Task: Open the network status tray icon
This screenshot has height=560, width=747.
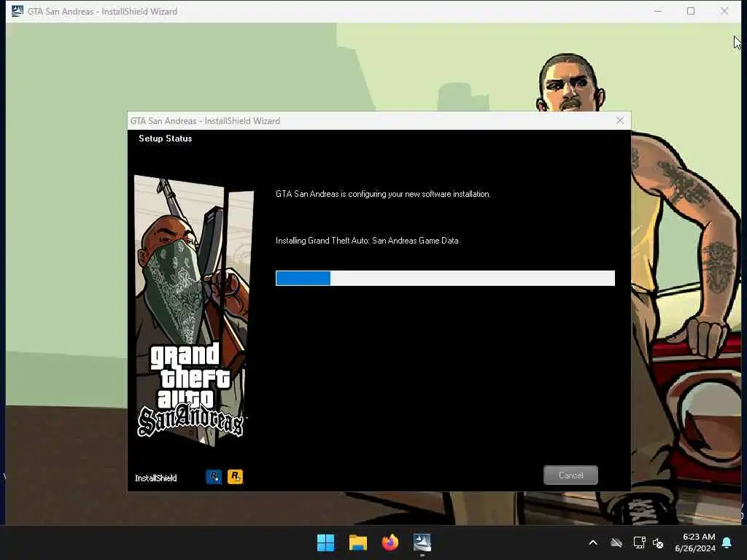Action: (x=639, y=542)
